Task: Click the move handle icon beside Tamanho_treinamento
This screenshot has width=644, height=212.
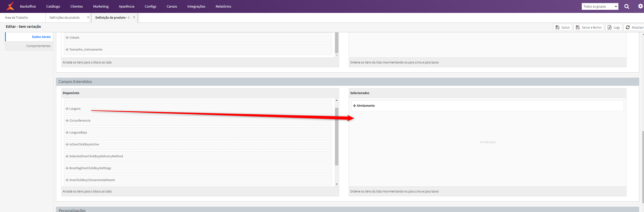Action: click(67, 49)
